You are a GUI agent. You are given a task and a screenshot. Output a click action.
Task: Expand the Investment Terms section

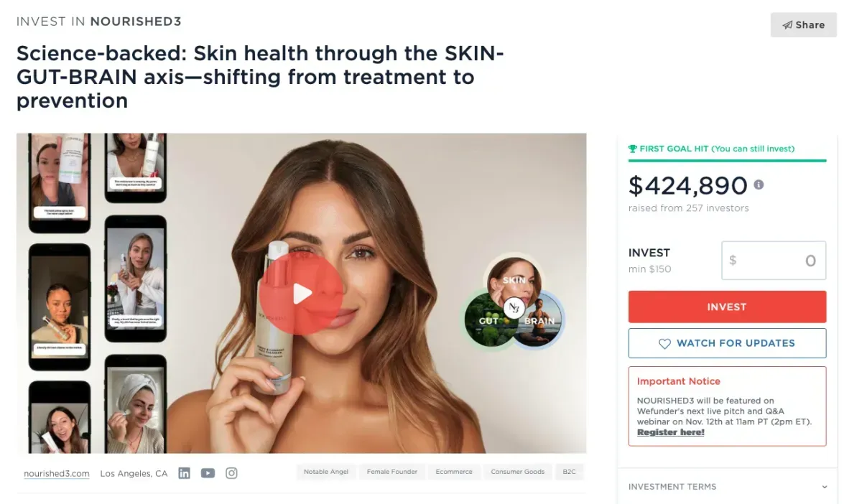[727, 487]
